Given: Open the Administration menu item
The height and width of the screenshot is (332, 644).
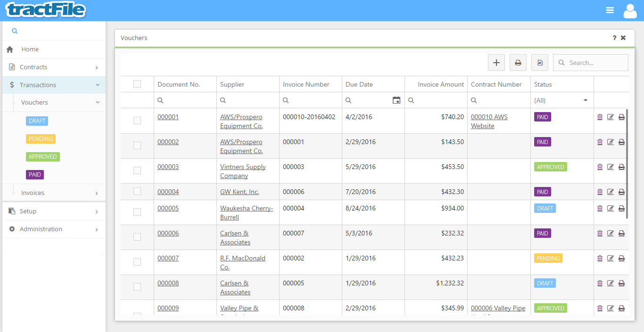Looking at the screenshot, I should [41, 229].
